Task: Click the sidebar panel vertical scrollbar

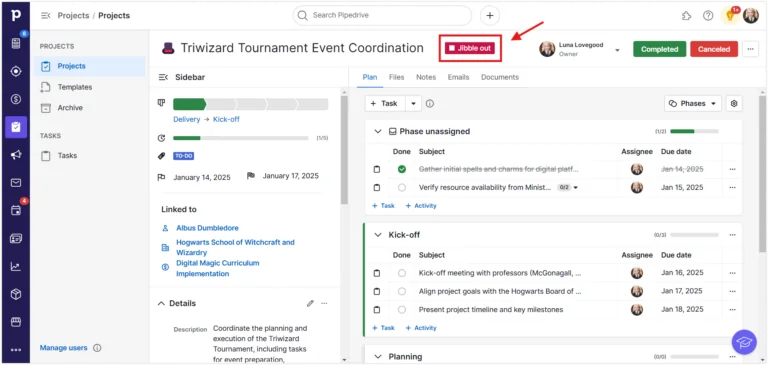Action: [x=344, y=150]
